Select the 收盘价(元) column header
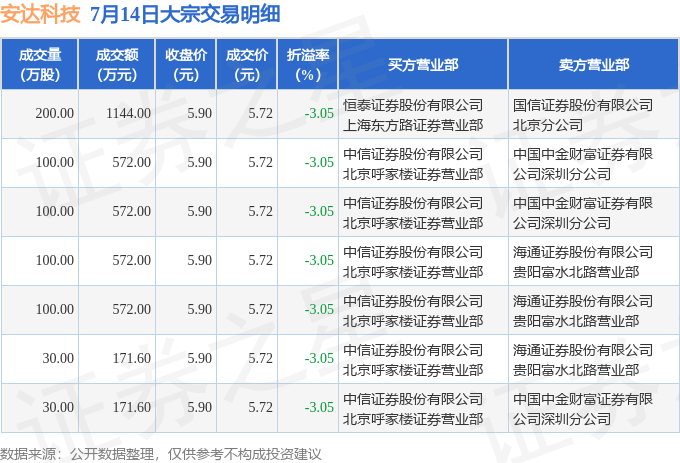680x463 pixels. point(186,65)
